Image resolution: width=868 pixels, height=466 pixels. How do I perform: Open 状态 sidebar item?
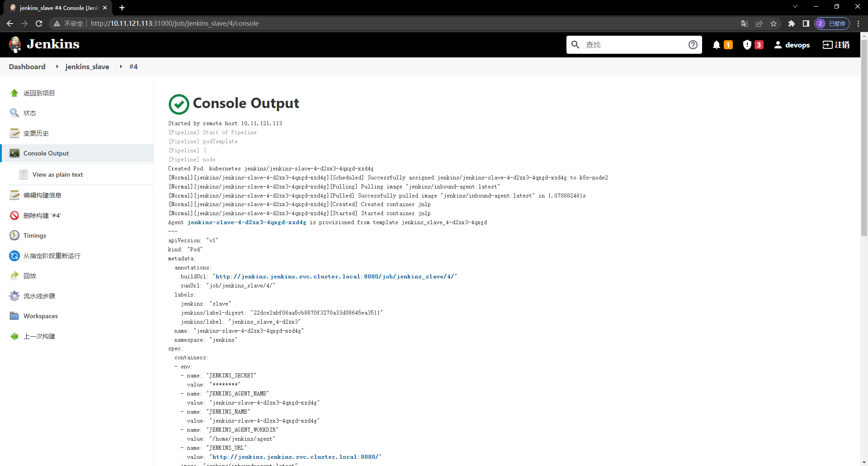(x=30, y=113)
